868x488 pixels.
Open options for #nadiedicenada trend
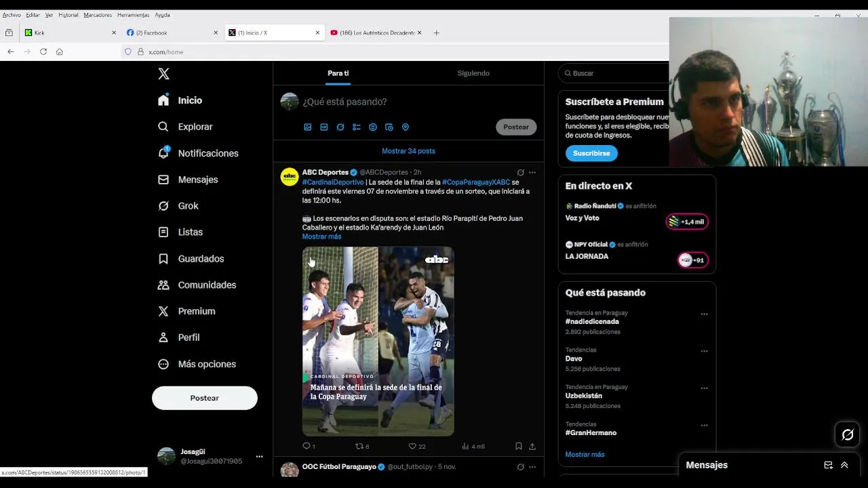coord(704,314)
